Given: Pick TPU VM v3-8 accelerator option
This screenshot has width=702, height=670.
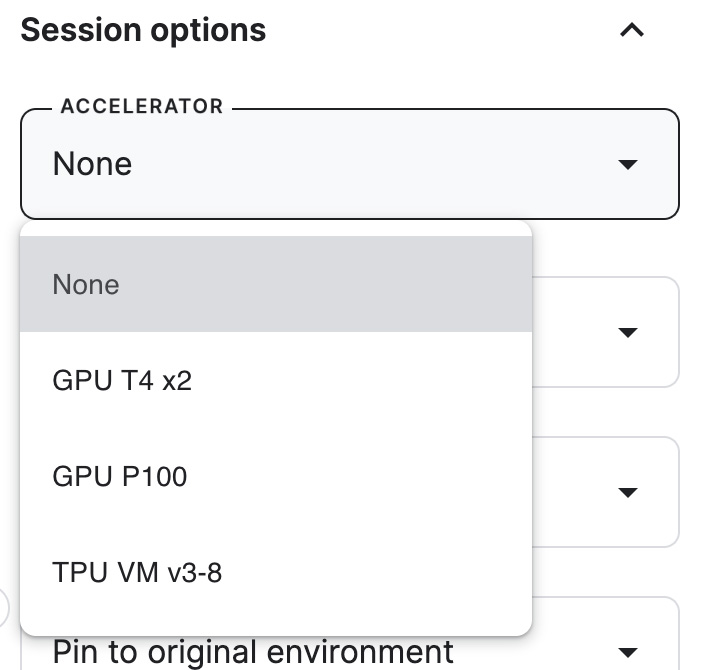Looking at the screenshot, I should pyautogui.click(x=137, y=573).
